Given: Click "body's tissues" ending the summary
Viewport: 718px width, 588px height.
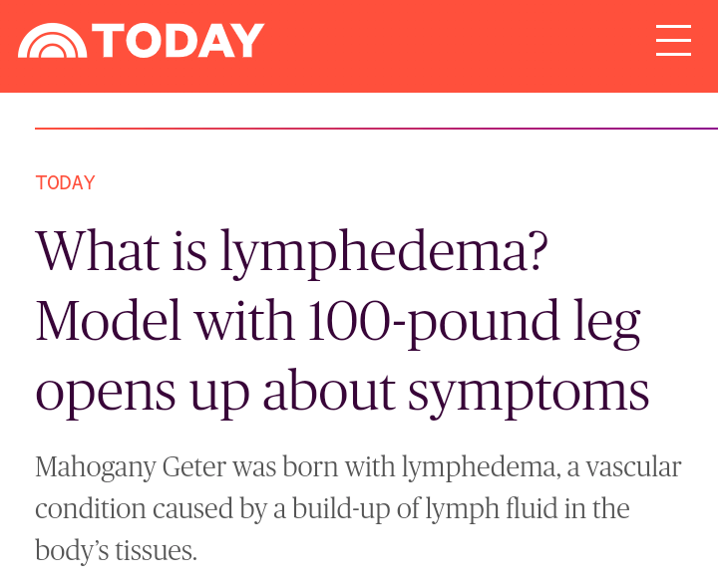Looking at the screenshot, I should [x=116, y=551].
